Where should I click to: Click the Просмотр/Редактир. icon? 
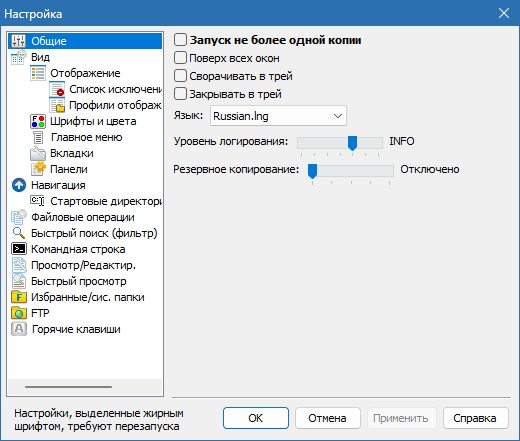click(19, 265)
